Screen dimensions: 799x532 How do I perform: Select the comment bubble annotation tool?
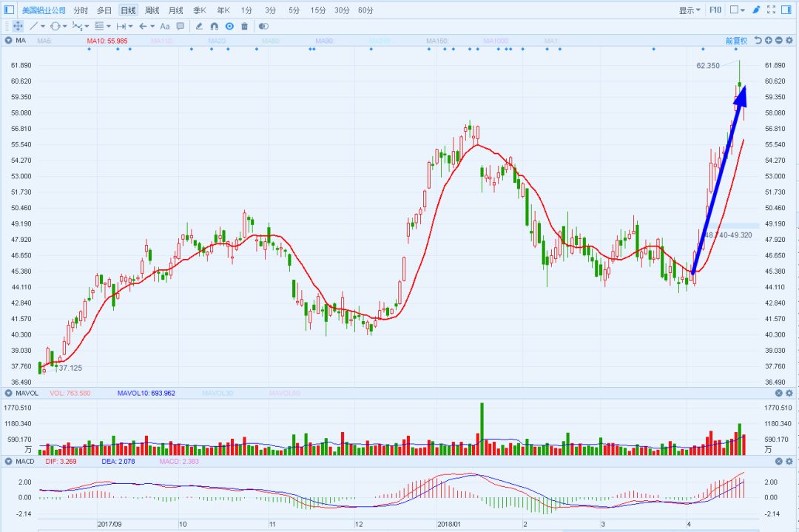pyautogui.click(x=180, y=26)
